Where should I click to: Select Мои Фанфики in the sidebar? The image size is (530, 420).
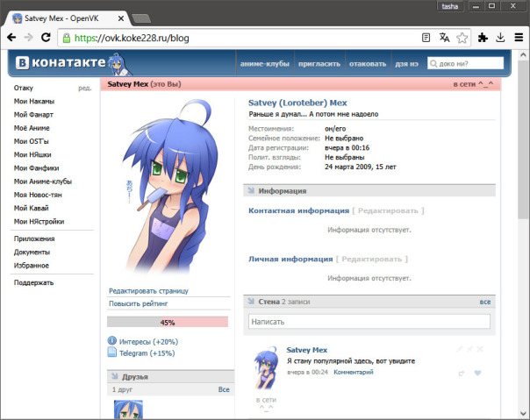(x=37, y=168)
